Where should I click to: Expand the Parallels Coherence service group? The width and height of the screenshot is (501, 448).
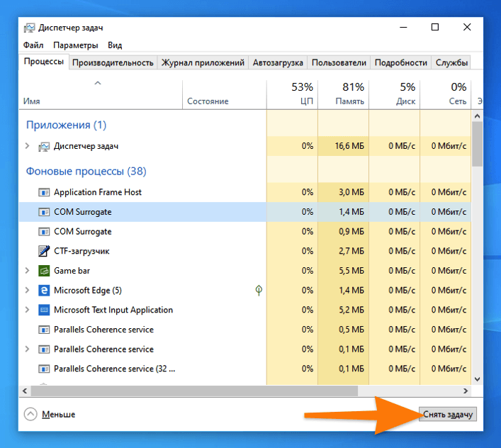click(x=27, y=349)
